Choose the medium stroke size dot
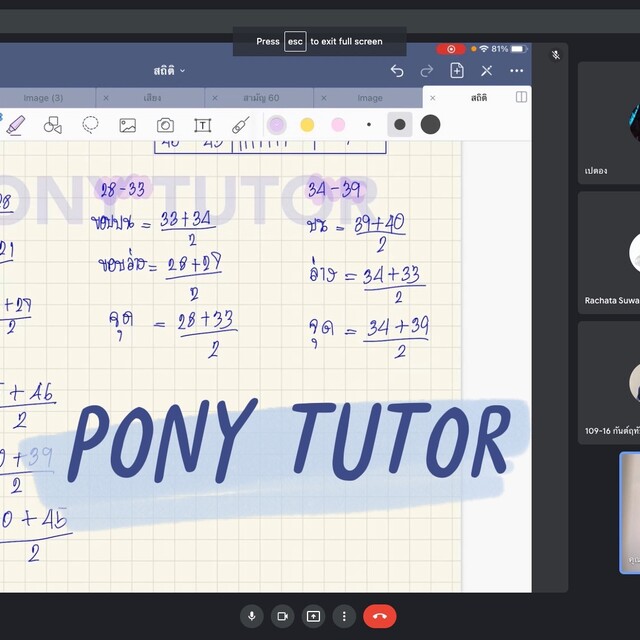This screenshot has width=640, height=640. [x=400, y=125]
